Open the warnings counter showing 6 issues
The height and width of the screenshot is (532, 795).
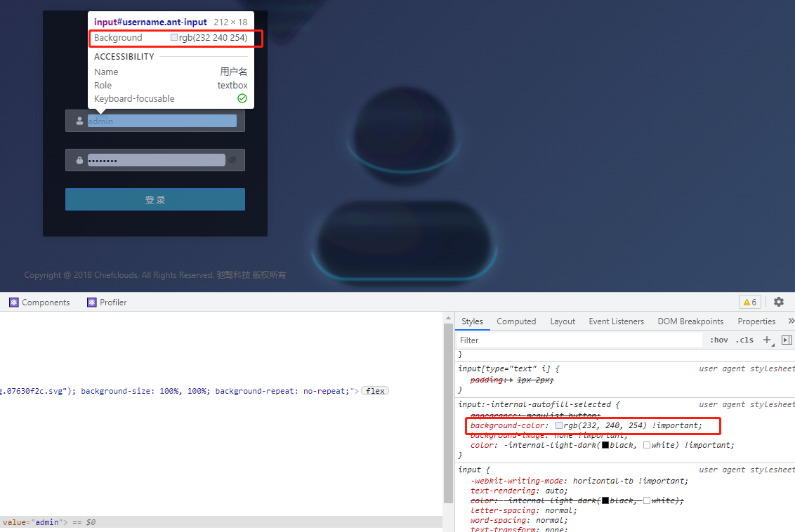coord(749,302)
